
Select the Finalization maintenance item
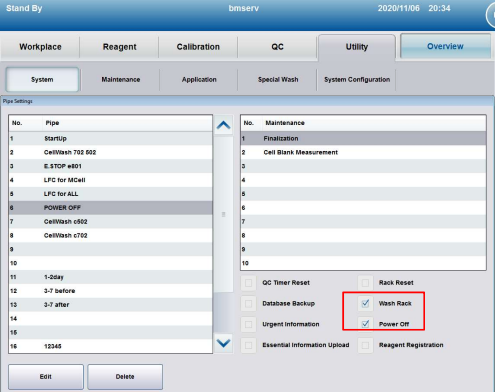[x=363, y=138]
